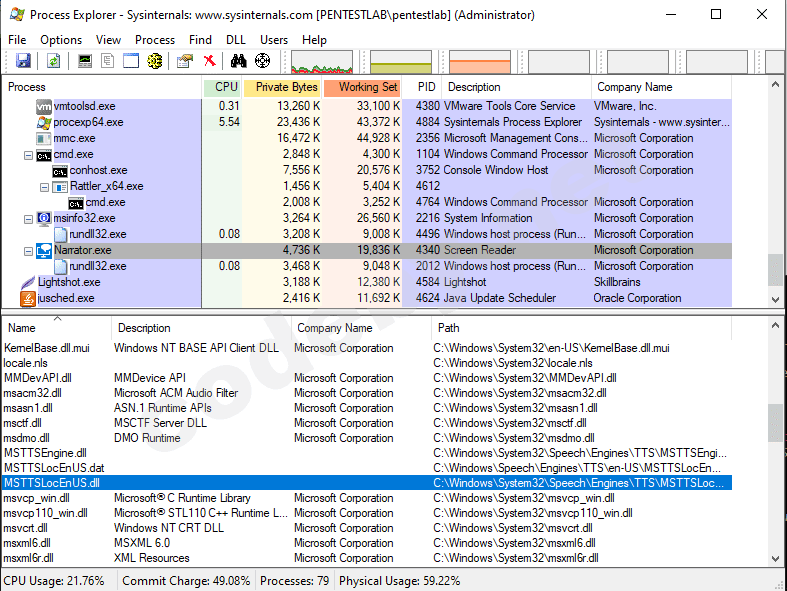This screenshot has height=591, width=787.
Task: Click CPU Usage 21.76% in status bar
Action: pyautogui.click(x=54, y=581)
